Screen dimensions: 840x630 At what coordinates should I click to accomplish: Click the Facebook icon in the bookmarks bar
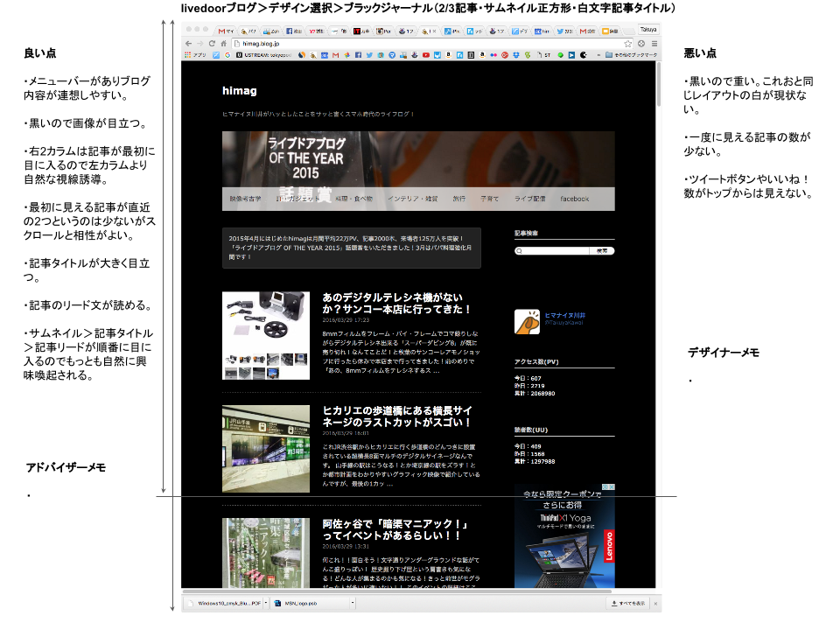(x=360, y=57)
